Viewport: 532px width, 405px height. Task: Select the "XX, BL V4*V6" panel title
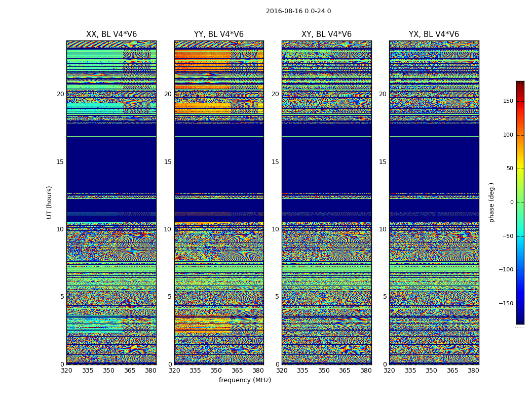coord(111,34)
